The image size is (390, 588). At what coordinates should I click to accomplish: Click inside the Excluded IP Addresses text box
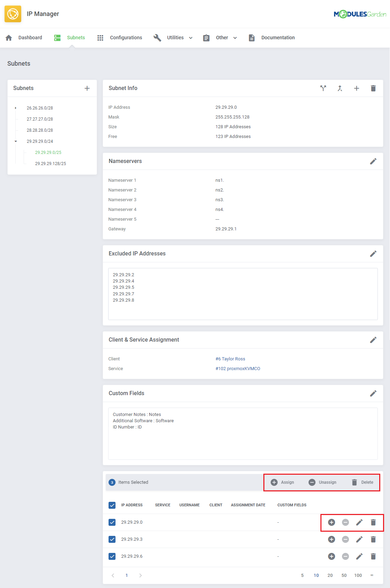click(x=243, y=294)
